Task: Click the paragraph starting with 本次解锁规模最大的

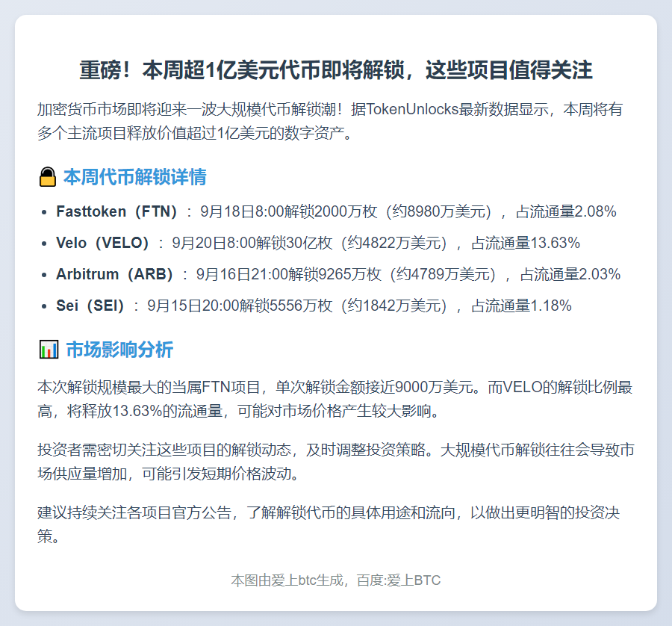Action: coord(336,399)
